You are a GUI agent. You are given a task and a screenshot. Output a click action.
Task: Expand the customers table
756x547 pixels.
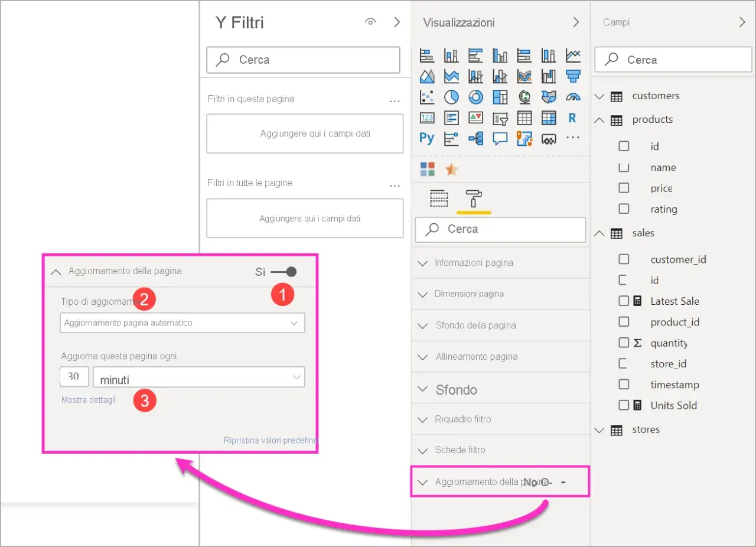600,96
